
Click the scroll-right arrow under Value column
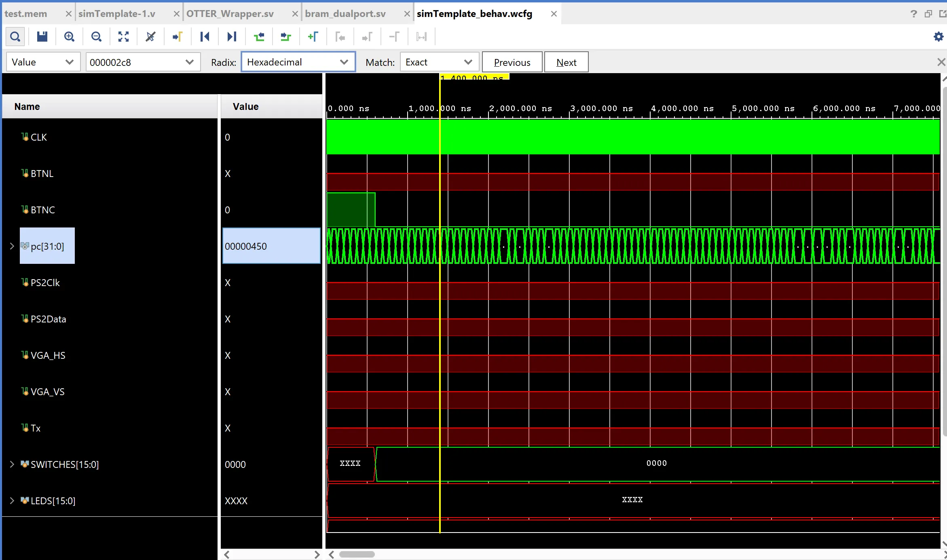[x=317, y=555]
